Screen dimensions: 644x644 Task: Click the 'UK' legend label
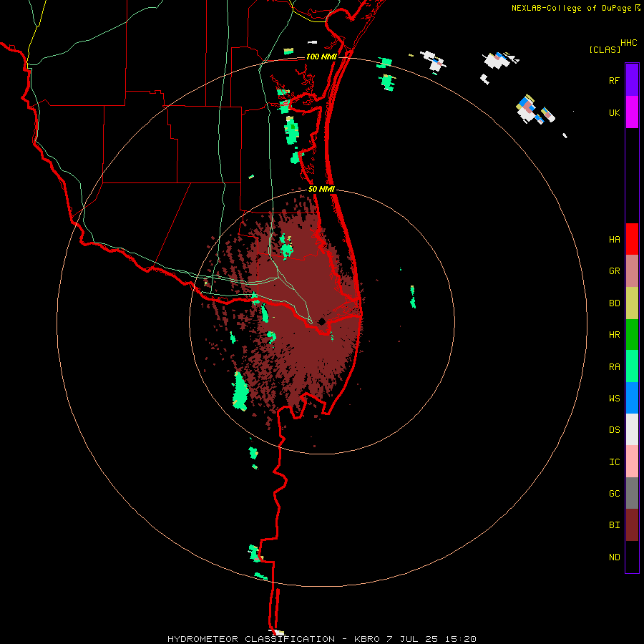614,112
